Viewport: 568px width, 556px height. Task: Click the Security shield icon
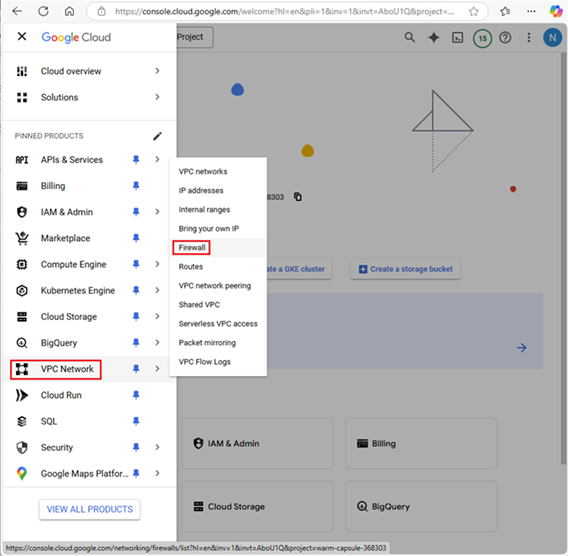coord(22,447)
